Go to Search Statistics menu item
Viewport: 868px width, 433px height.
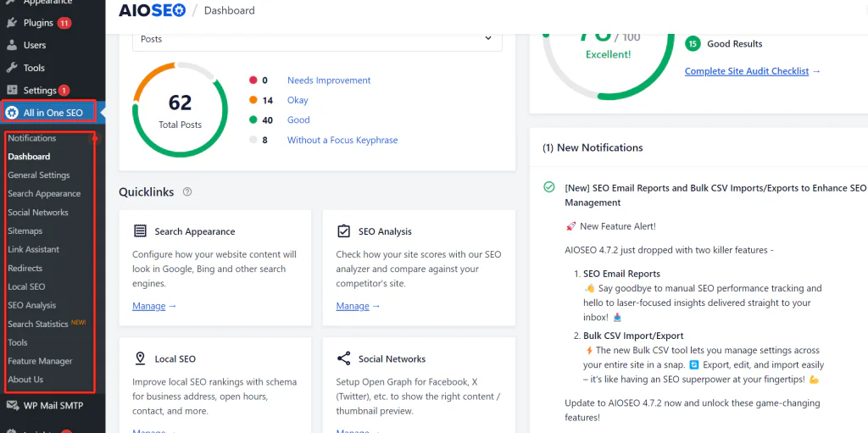38,325
